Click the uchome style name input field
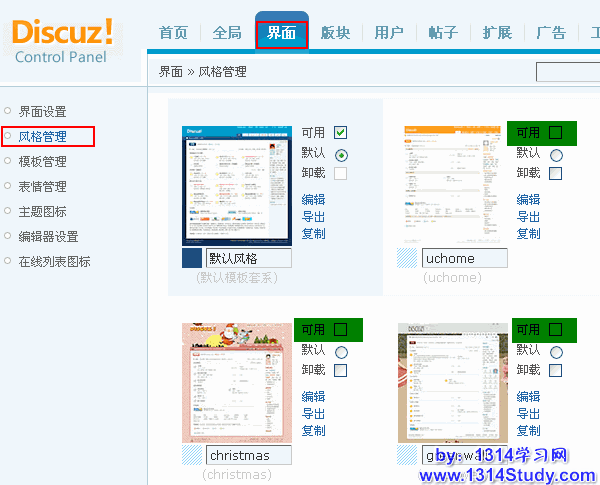 coord(464,258)
